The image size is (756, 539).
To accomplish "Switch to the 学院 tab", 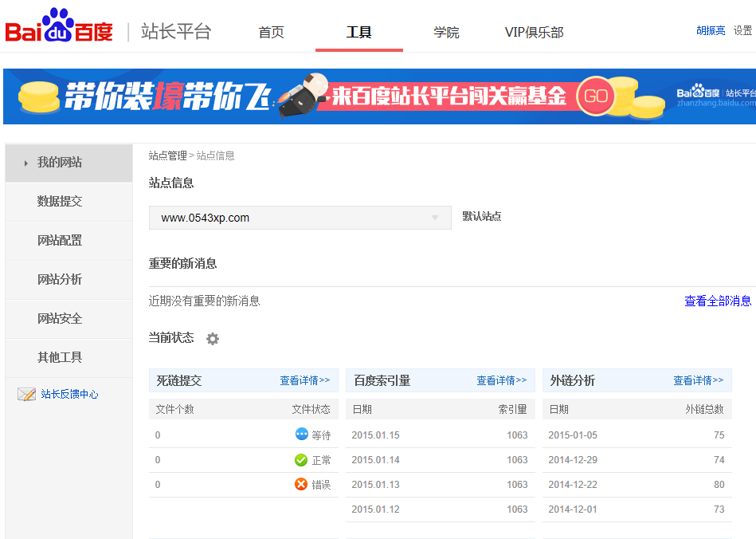I will click(446, 32).
